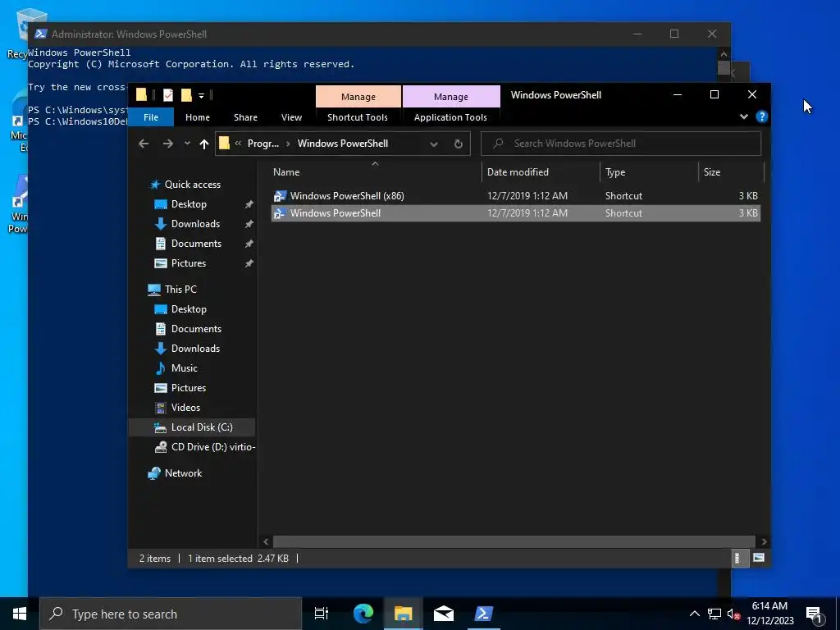Open Quick access in navigation pane
The width and height of the screenshot is (840, 630).
(192, 185)
